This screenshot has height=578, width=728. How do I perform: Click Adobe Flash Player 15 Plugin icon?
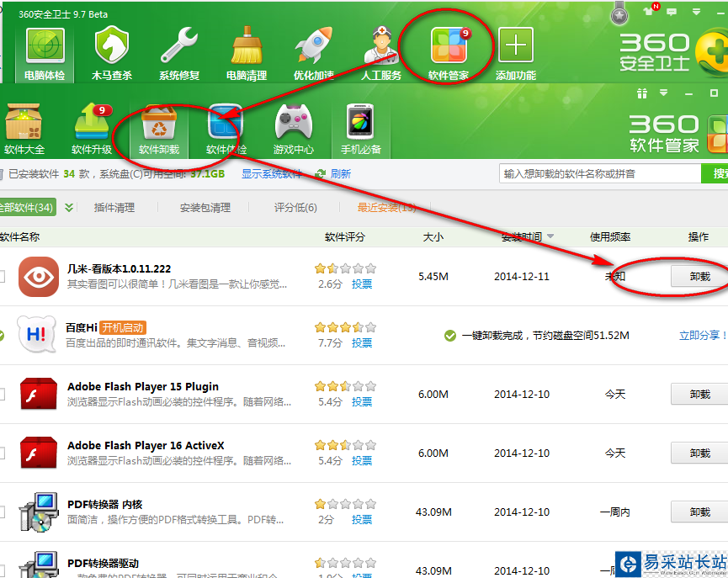(39, 394)
